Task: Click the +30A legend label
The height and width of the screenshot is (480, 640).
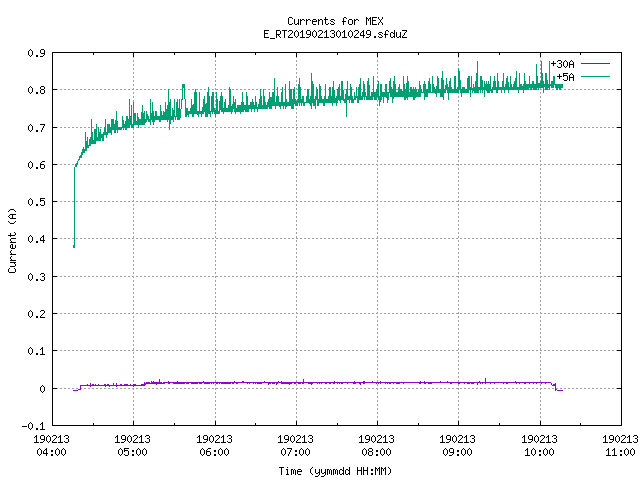Action: coord(562,64)
